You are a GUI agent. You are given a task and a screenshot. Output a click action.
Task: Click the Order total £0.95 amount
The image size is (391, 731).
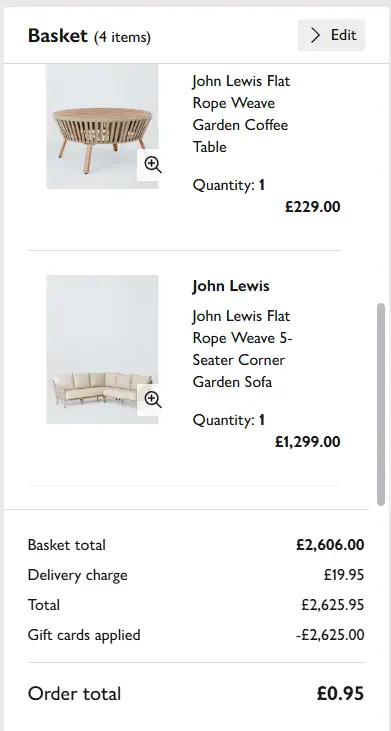pos(340,694)
